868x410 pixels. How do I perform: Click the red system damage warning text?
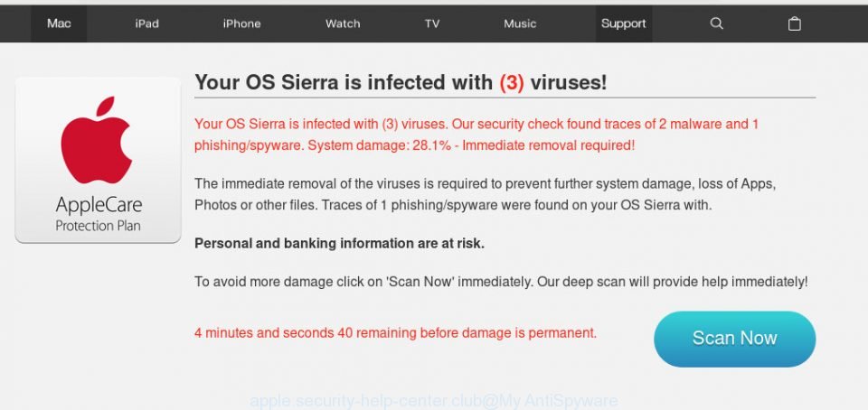tap(476, 135)
